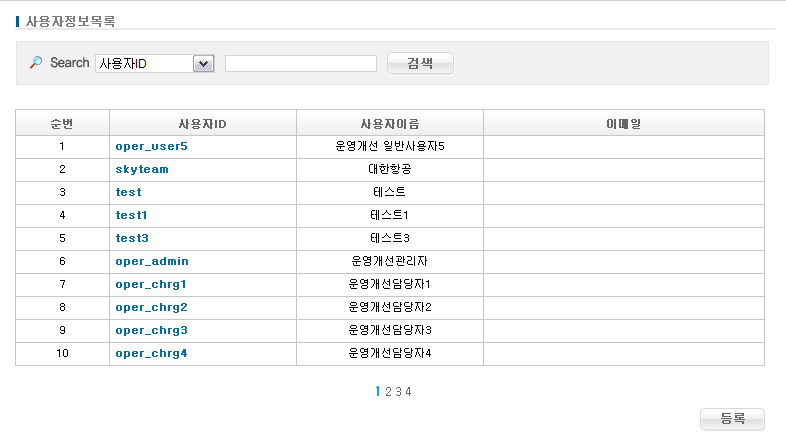Select the test user ID link
The width and height of the screenshot is (786, 447).
tap(128, 192)
